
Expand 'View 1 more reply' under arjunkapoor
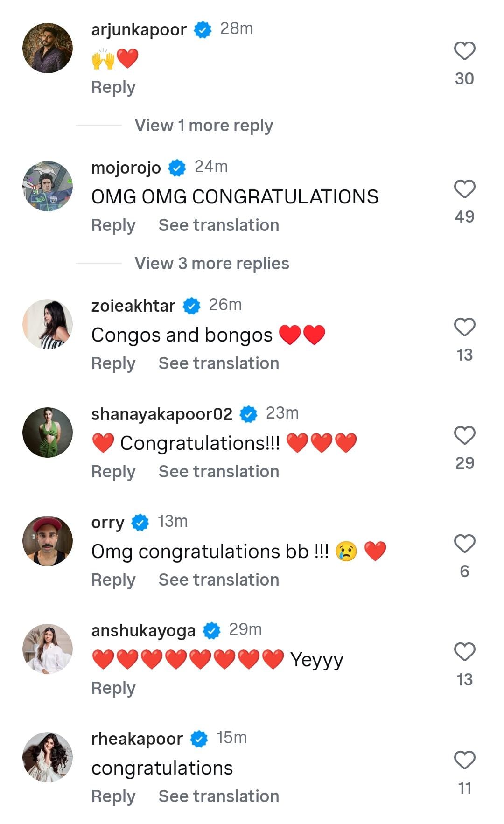[203, 125]
